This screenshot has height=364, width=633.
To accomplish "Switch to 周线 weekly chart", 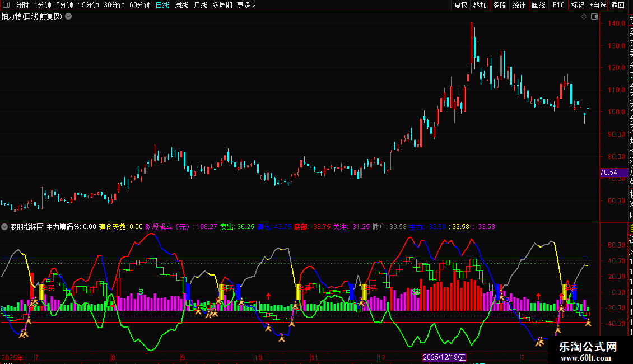I will [181, 5].
